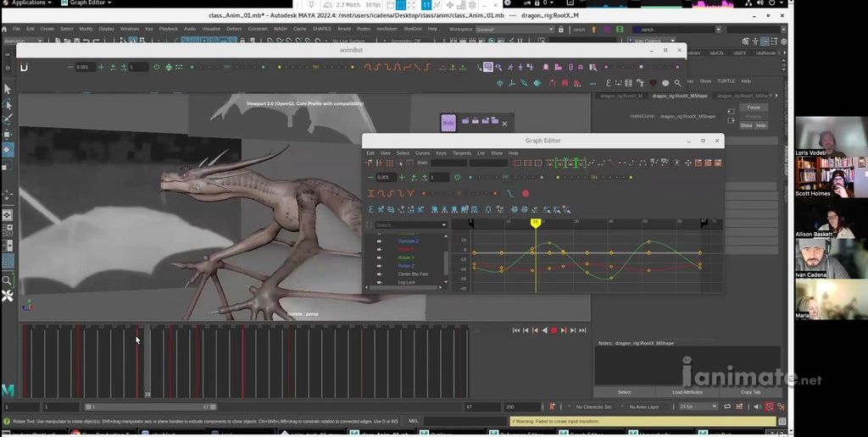Screen dimensions: 868x437
Task: Click the minus nudge icon in animBot window
Action: pos(70,67)
